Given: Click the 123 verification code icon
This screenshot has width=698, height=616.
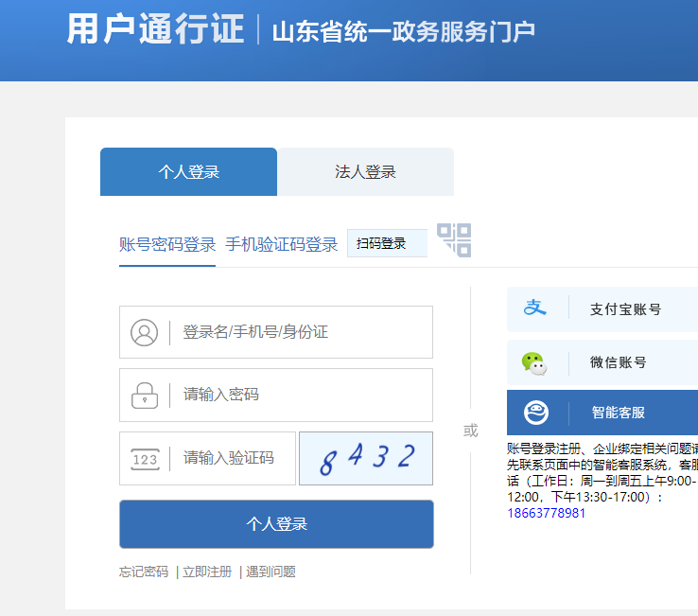Looking at the screenshot, I should 144,459.
